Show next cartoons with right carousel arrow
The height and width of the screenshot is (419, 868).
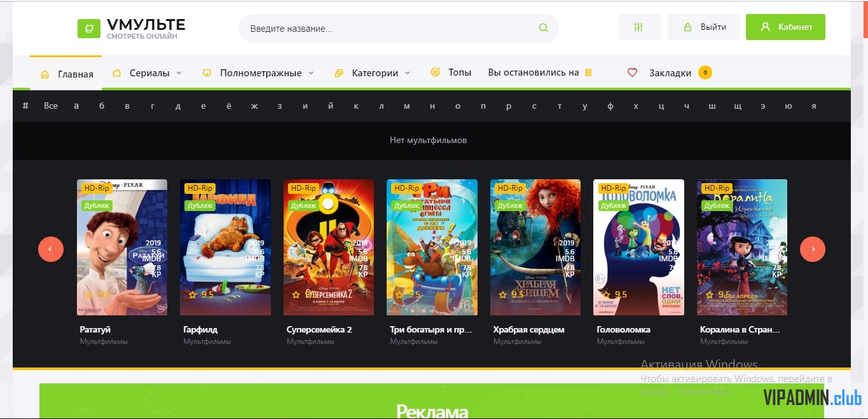(x=813, y=249)
